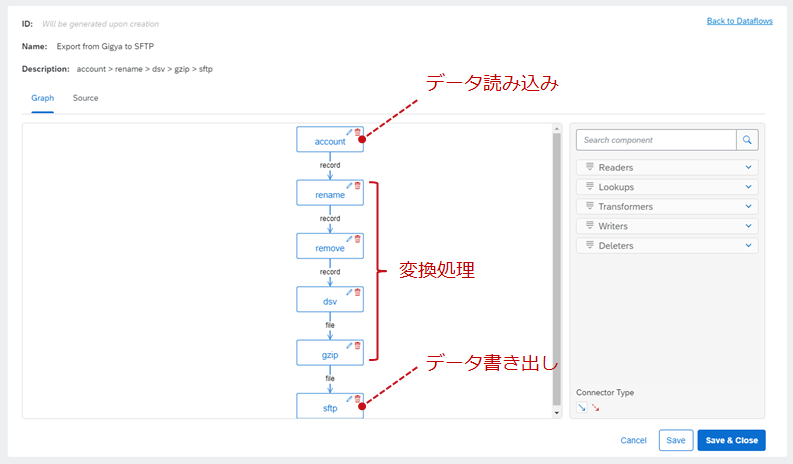Edit the sftp node with pencil icon
The height and width of the screenshot is (464, 793).
click(x=349, y=399)
